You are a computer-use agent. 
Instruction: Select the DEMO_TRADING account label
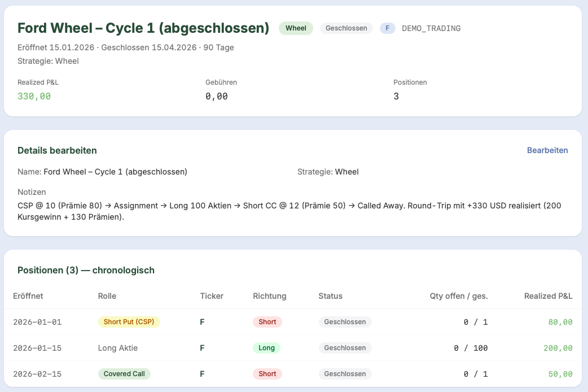click(431, 29)
